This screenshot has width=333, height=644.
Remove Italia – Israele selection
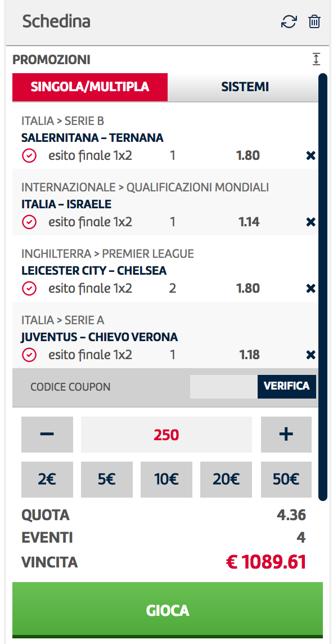click(x=311, y=222)
